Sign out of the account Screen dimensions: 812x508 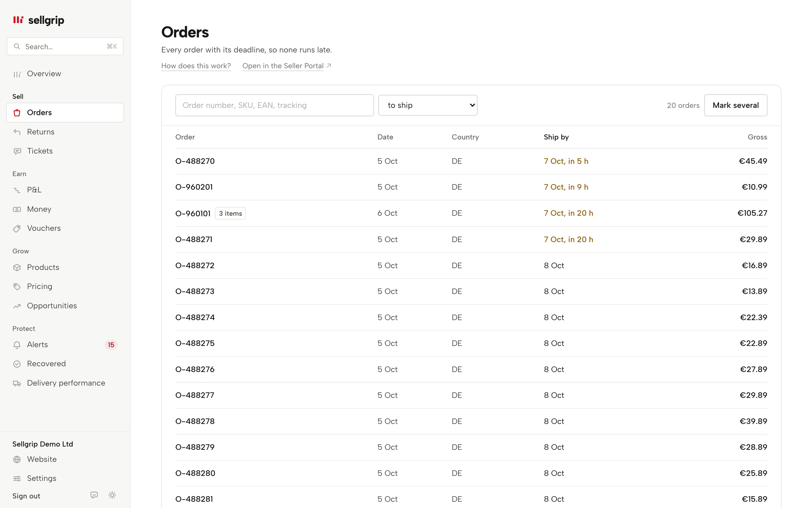click(x=26, y=496)
